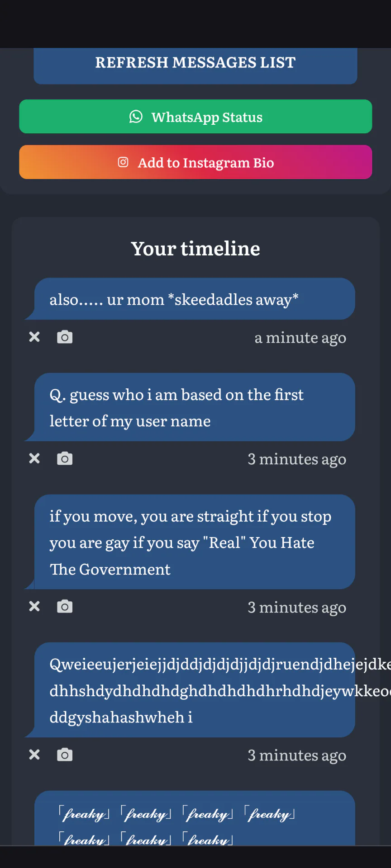Image resolution: width=391 pixels, height=868 pixels.
Task: Screenshot the "ur mom skeedadles away" message via camera icon
Action: pos(65,337)
